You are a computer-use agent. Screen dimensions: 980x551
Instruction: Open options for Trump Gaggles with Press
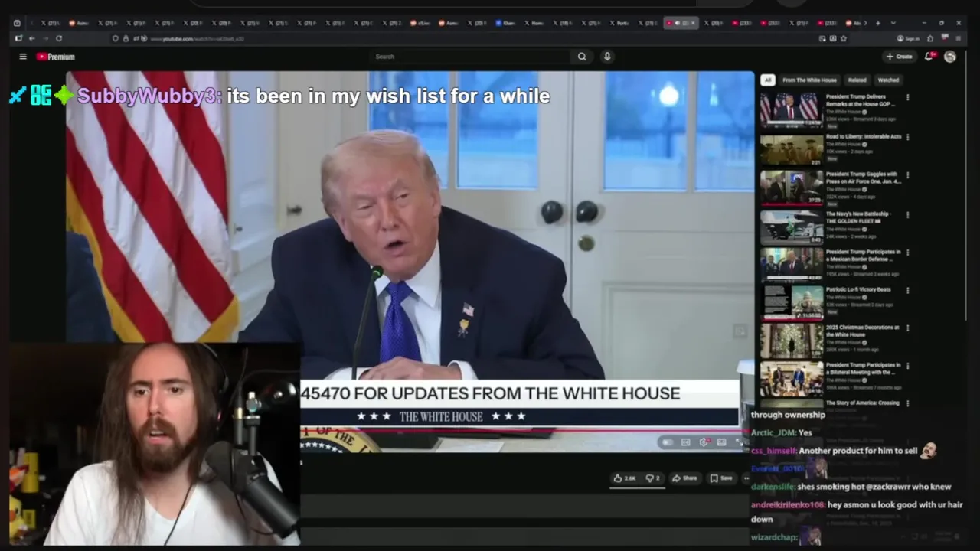click(908, 174)
